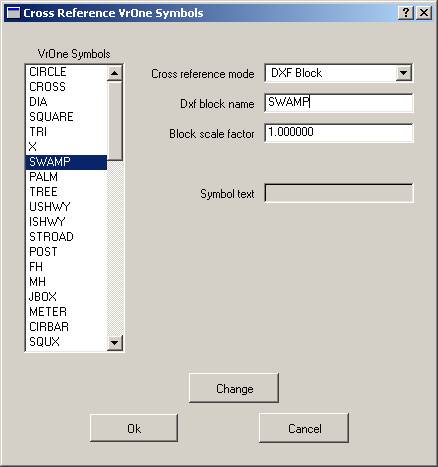This screenshot has height=467, width=438.
Task: Click the Symbol text field
Action: [x=339, y=193]
